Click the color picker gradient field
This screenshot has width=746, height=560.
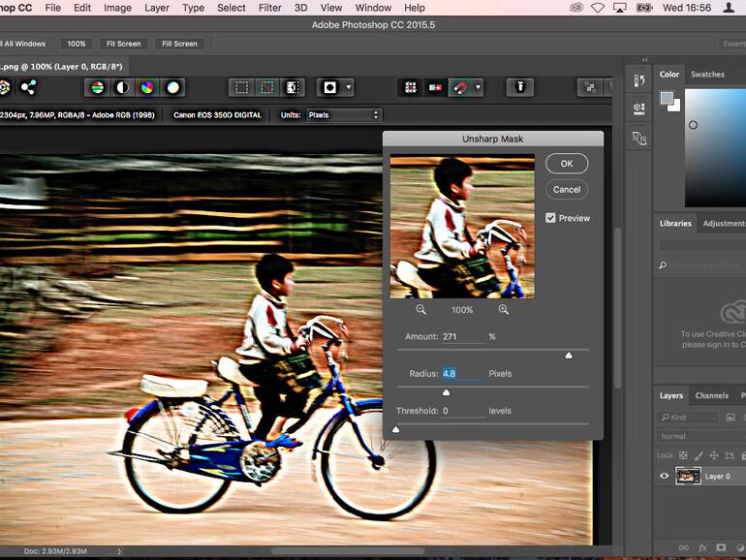715,147
